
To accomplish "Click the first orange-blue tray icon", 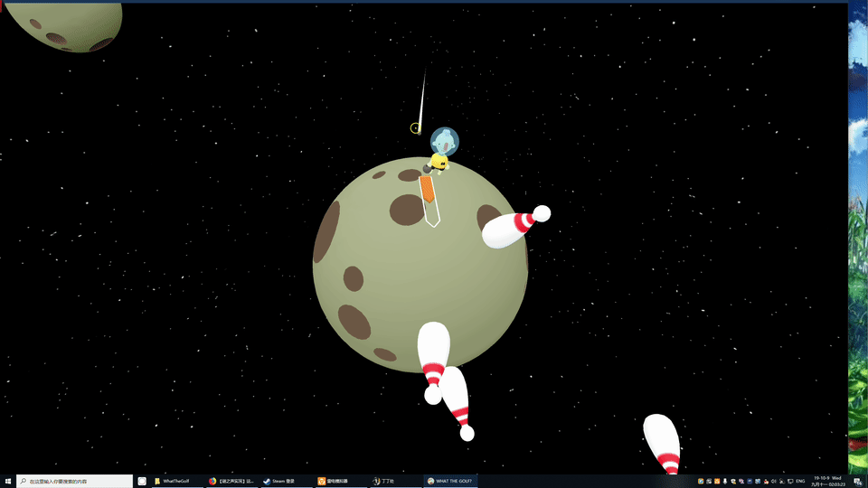I will (x=701, y=482).
